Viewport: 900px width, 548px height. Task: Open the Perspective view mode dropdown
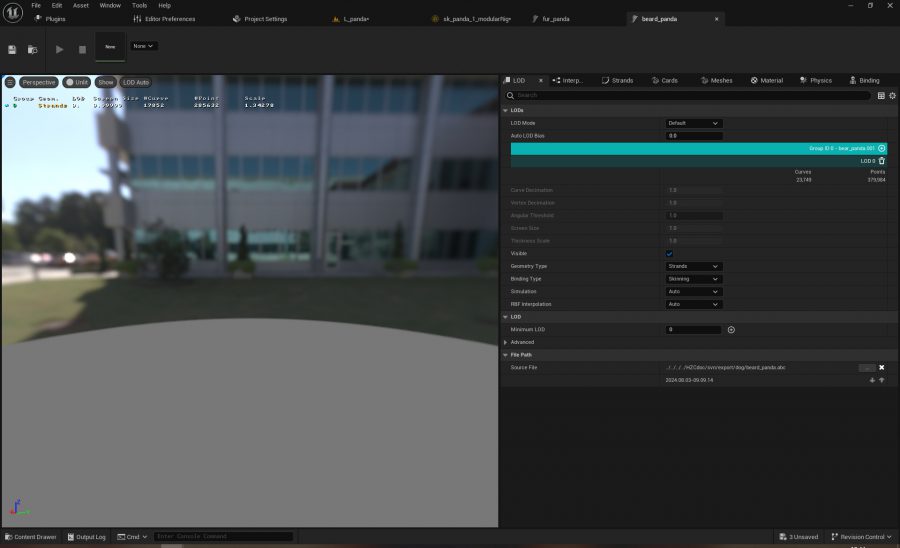39,83
